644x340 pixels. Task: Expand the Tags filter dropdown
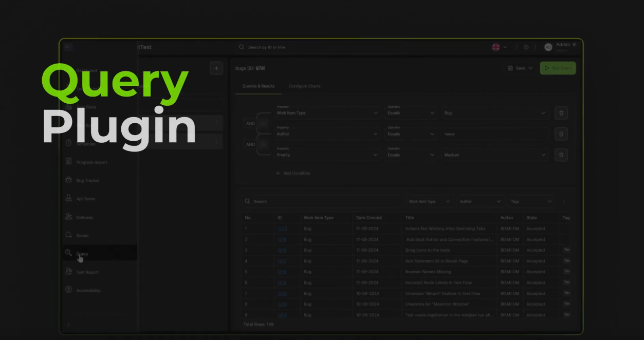pos(531,201)
